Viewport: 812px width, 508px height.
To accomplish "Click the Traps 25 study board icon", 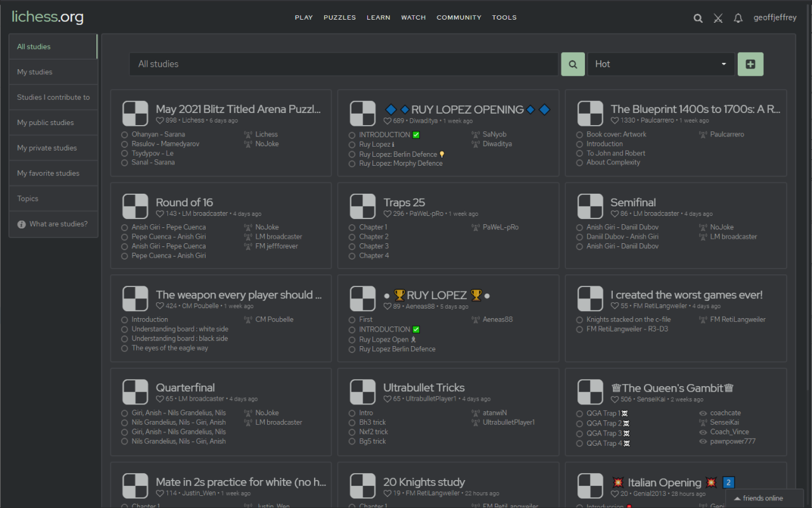I will (363, 207).
